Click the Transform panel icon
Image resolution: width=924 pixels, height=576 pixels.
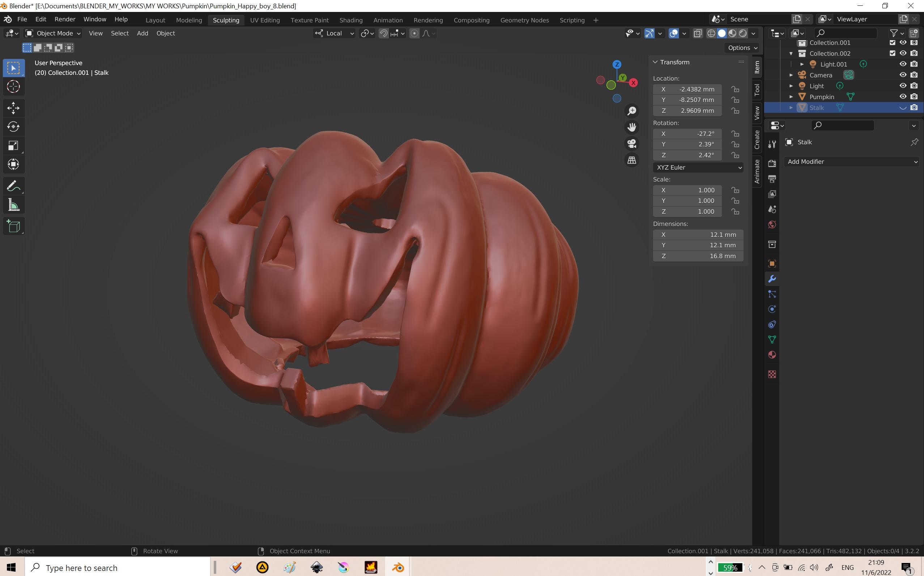click(x=655, y=62)
